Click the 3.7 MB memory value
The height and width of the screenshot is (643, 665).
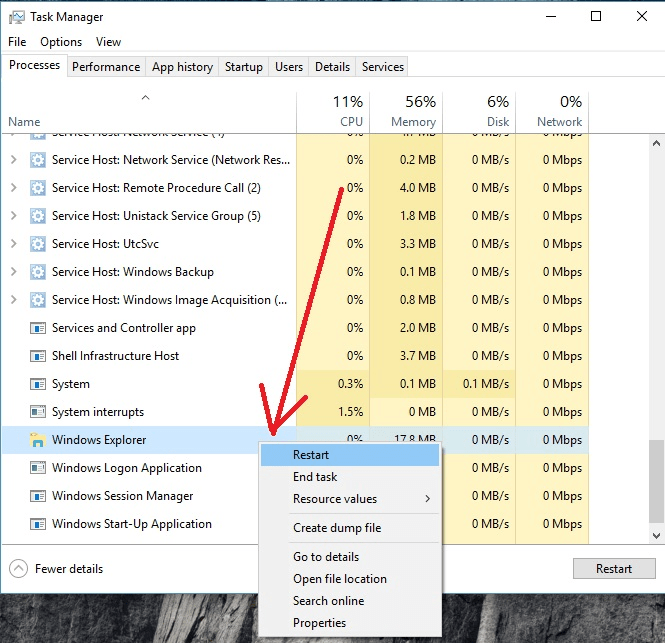pyautogui.click(x=418, y=356)
